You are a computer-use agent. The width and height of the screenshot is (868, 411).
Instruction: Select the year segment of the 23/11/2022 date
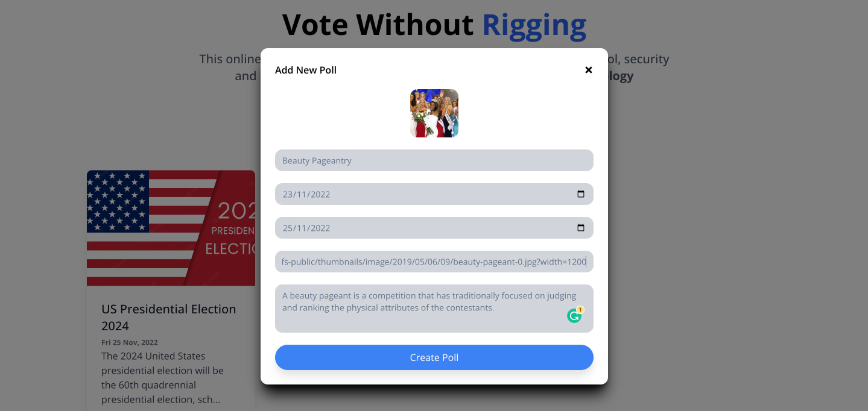click(320, 195)
